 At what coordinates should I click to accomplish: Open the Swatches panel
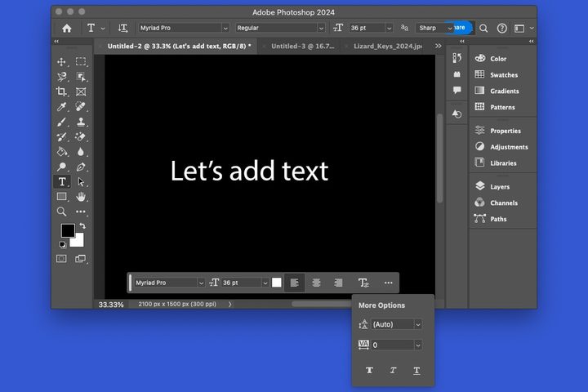coord(503,74)
